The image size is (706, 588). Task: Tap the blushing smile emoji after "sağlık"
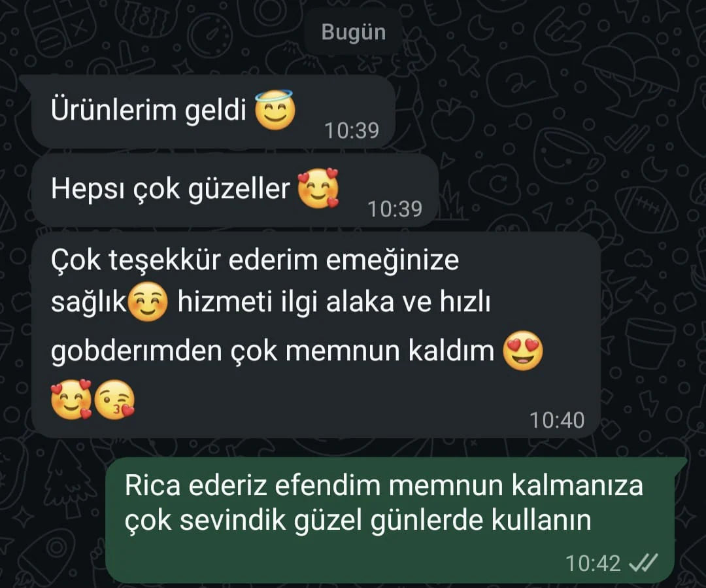(x=148, y=302)
